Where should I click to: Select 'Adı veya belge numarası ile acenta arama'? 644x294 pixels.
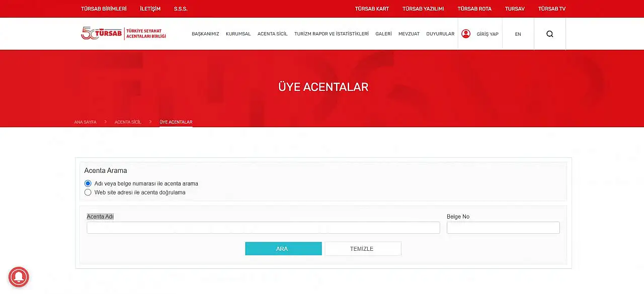pos(88,183)
